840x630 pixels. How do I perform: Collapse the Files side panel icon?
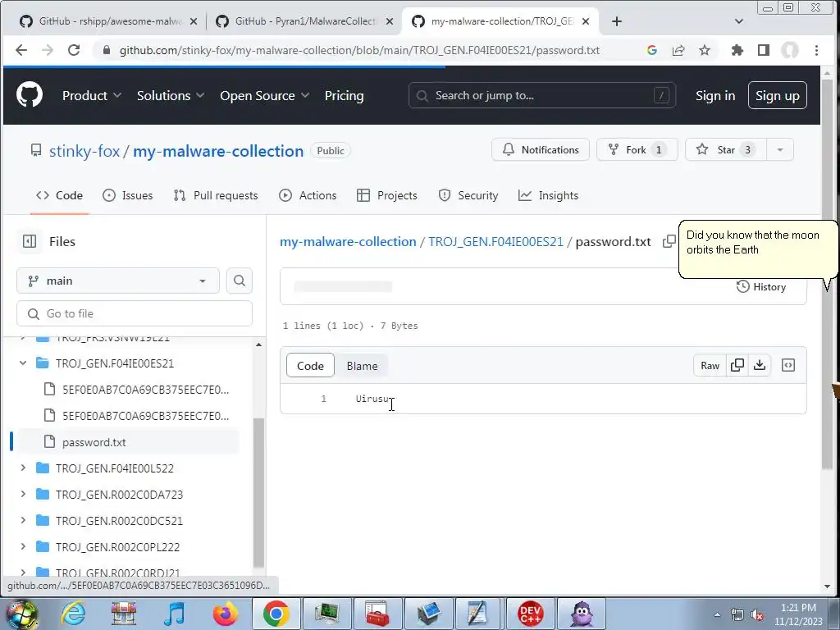click(30, 242)
